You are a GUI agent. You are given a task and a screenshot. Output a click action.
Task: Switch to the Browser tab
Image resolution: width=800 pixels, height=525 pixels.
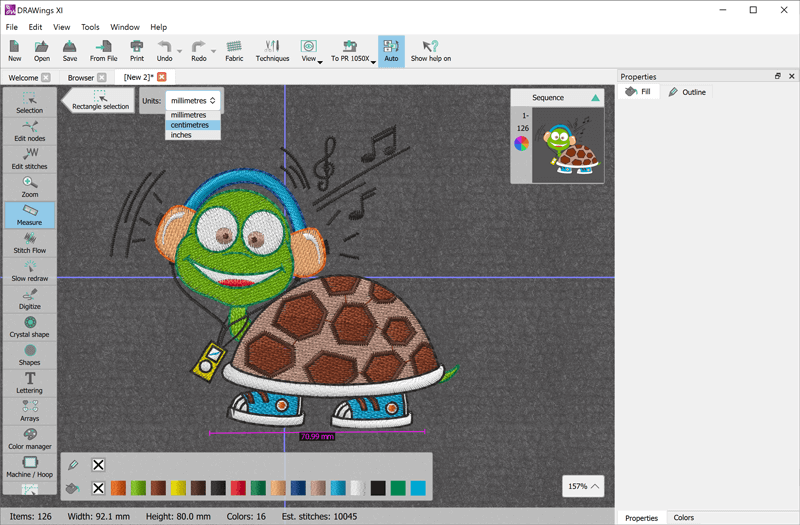(81, 77)
